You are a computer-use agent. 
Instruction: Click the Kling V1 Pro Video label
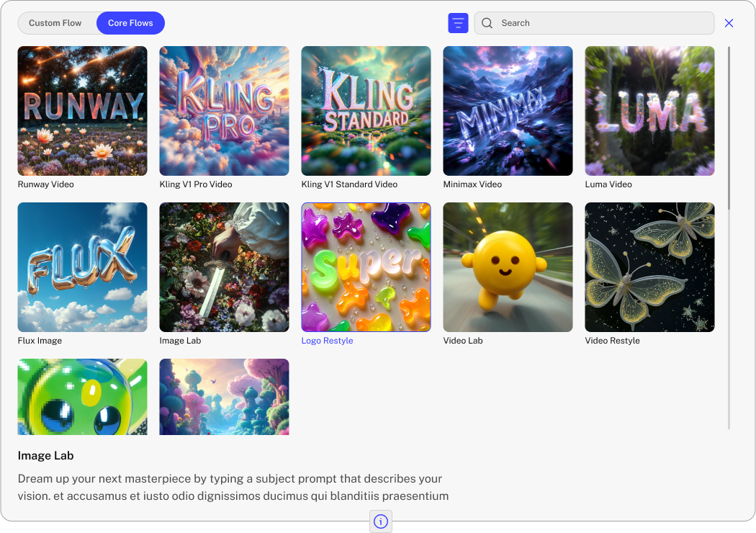[x=196, y=184]
